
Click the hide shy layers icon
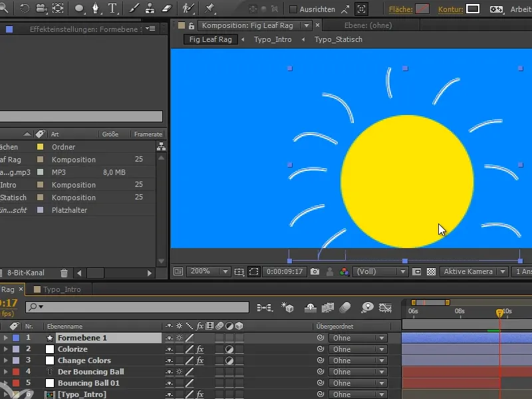pos(310,307)
